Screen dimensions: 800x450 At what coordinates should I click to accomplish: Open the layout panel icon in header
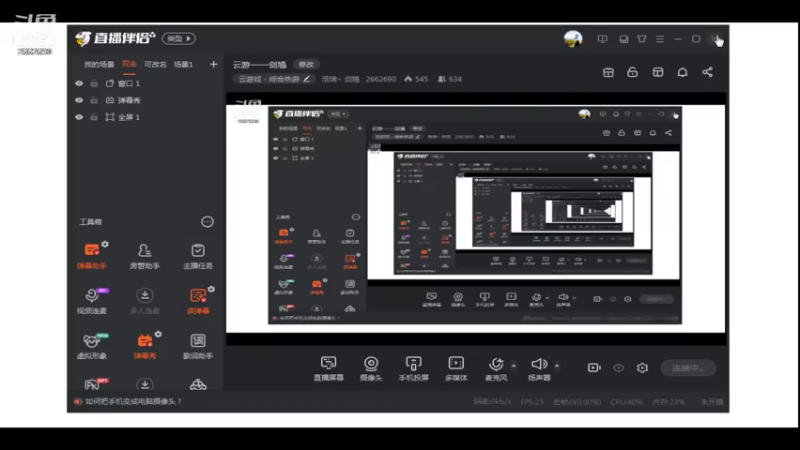tap(658, 72)
